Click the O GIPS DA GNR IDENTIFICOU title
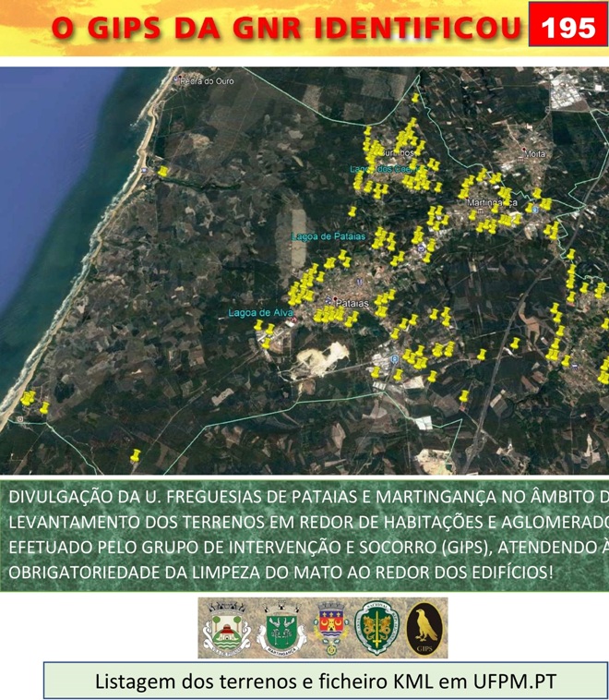The width and height of the screenshot is (609, 700). point(286,30)
